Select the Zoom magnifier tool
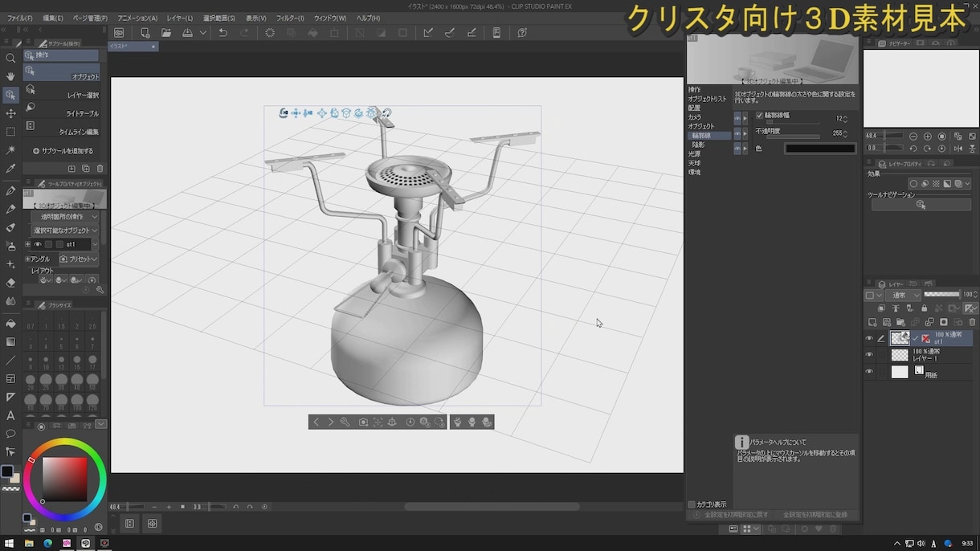Viewport: 980px width, 551px height. click(x=10, y=58)
